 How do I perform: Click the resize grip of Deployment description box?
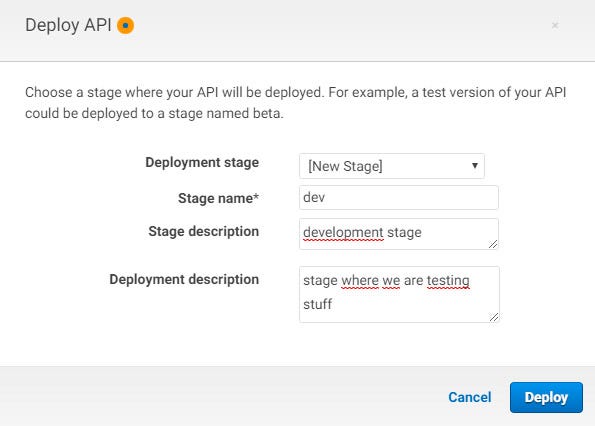tap(494, 317)
